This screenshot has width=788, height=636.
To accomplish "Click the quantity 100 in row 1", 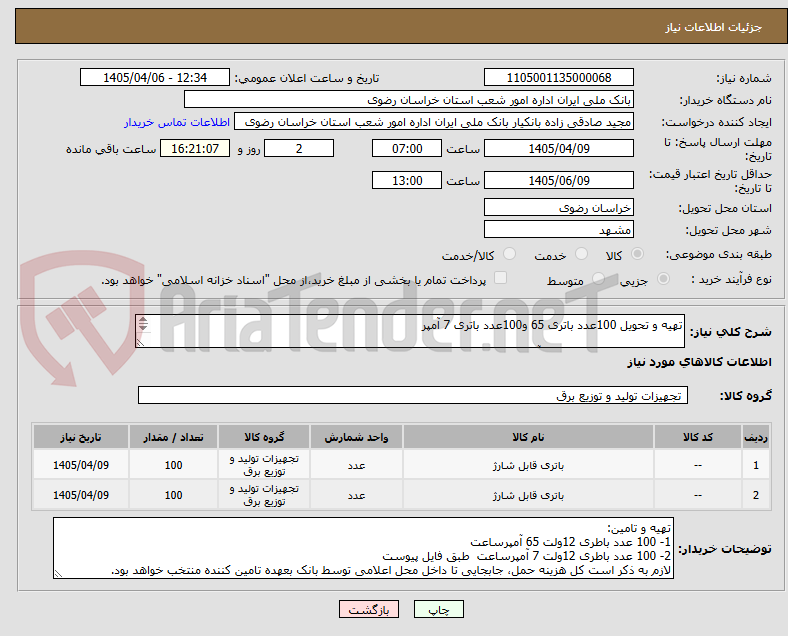I will pyautogui.click(x=173, y=466).
